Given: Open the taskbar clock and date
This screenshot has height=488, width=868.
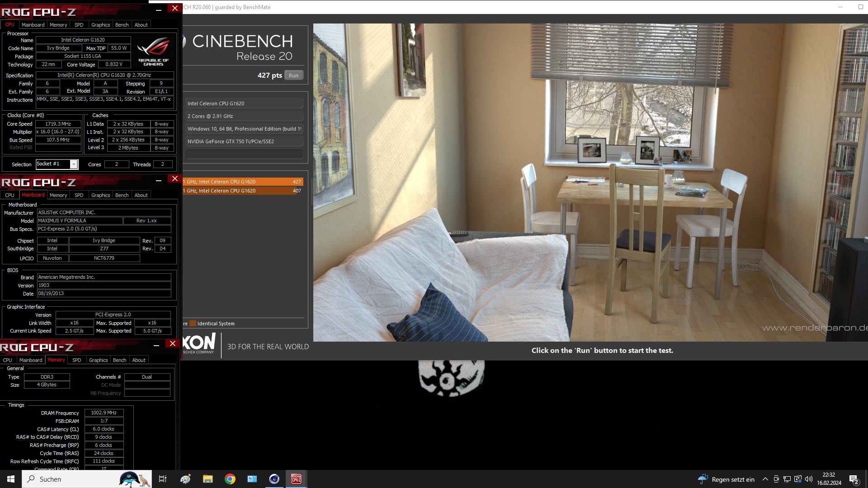Looking at the screenshot, I should (829, 479).
